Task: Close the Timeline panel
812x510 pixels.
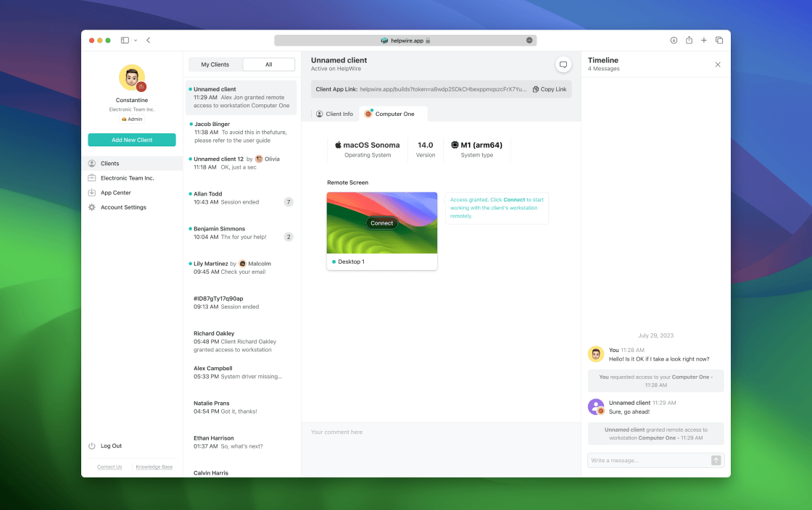Action: coord(718,64)
